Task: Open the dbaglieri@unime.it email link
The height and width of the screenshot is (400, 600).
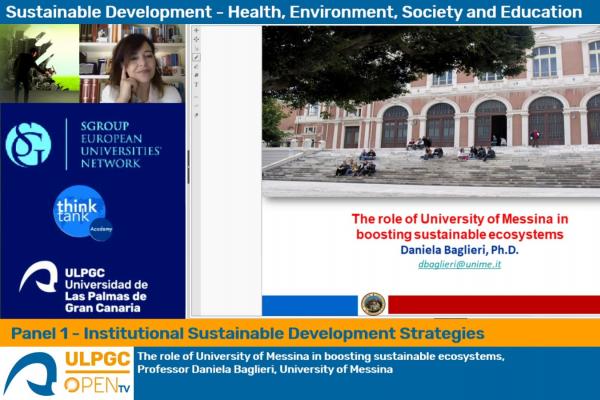Action: tap(459, 264)
